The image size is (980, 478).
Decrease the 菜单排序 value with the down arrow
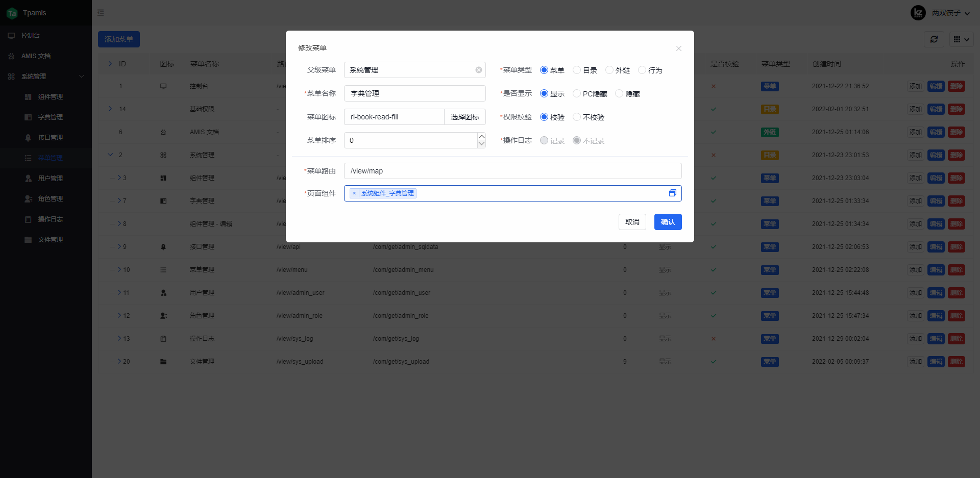pyautogui.click(x=481, y=144)
